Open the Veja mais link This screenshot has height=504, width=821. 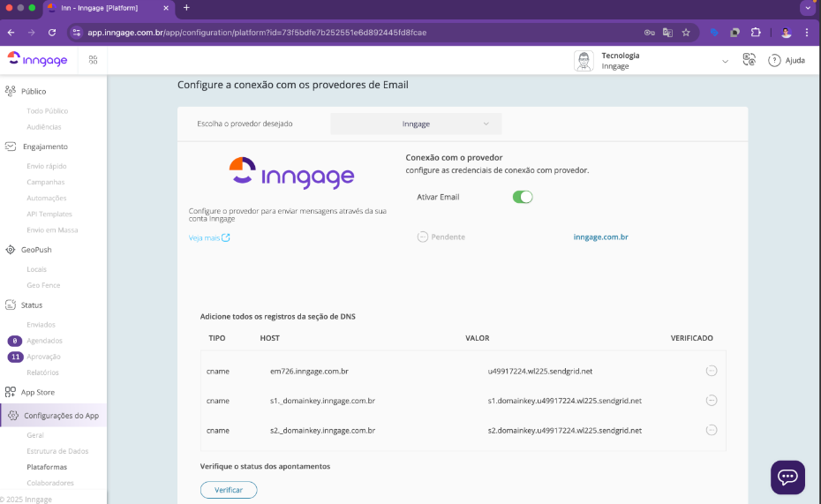coord(204,237)
